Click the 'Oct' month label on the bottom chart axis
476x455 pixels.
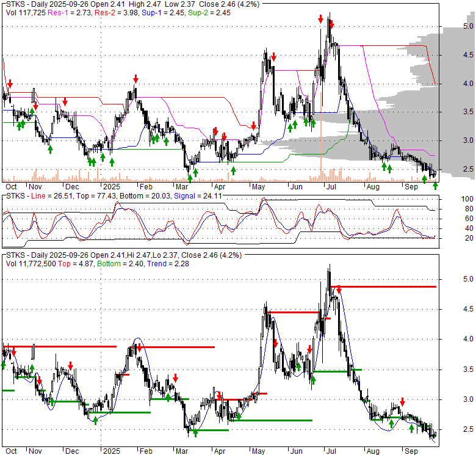tap(11, 451)
